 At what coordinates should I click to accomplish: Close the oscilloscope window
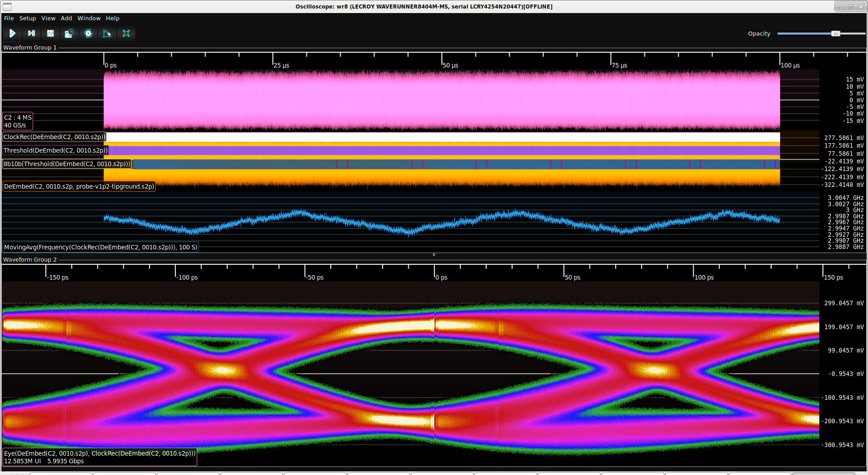(860, 7)
